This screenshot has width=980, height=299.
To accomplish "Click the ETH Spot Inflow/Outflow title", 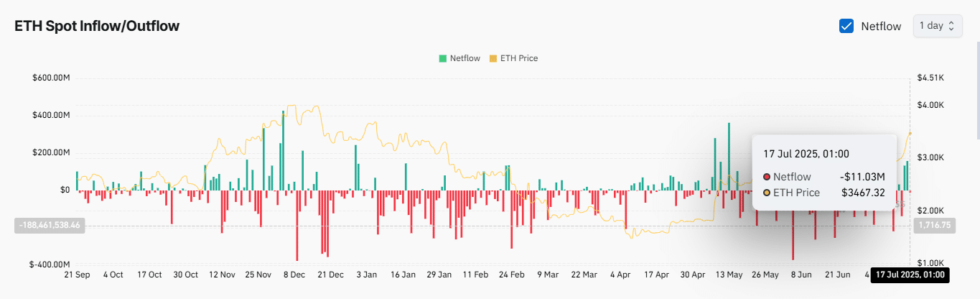I will click(97, 26).
